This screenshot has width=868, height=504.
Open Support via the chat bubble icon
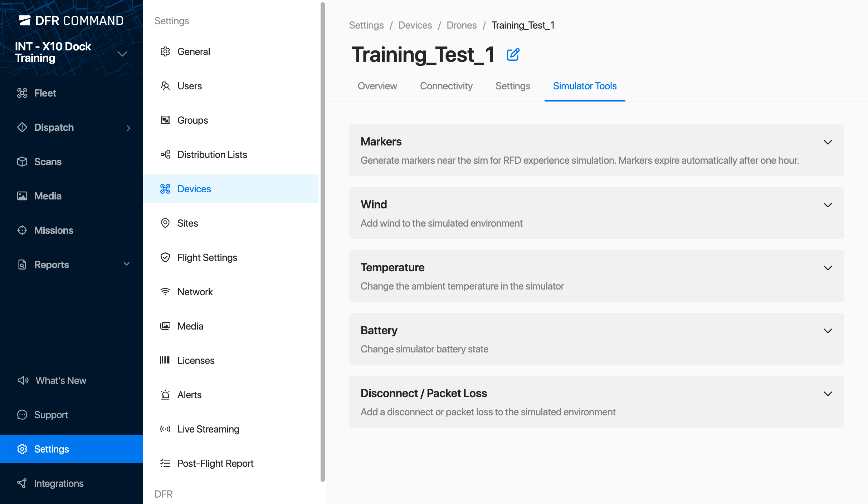(22, 415)
